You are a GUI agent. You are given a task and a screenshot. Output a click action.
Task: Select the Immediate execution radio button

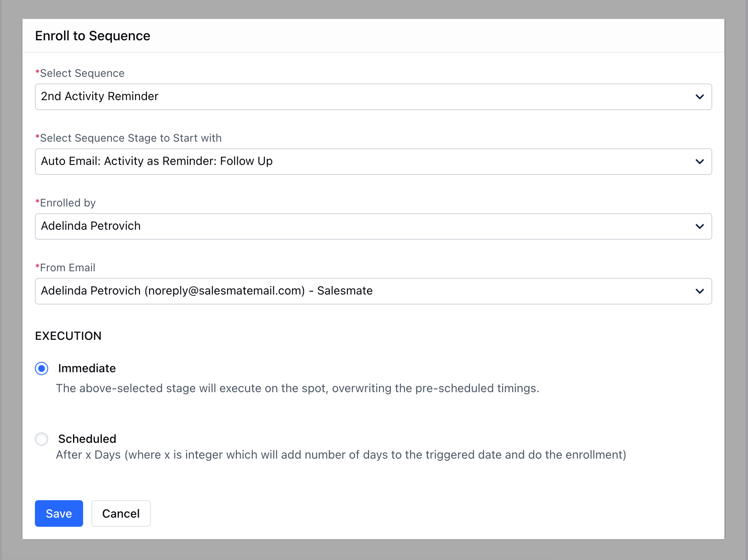(42, 368)
